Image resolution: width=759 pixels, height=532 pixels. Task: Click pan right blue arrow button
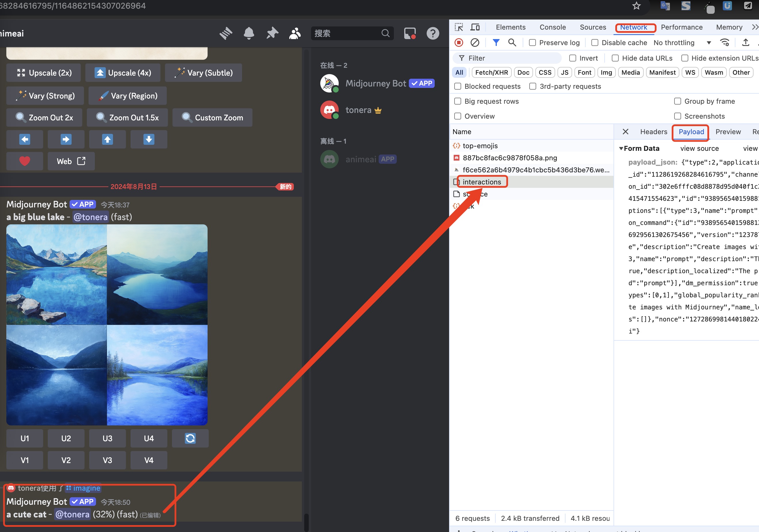[x=66, y=139]
